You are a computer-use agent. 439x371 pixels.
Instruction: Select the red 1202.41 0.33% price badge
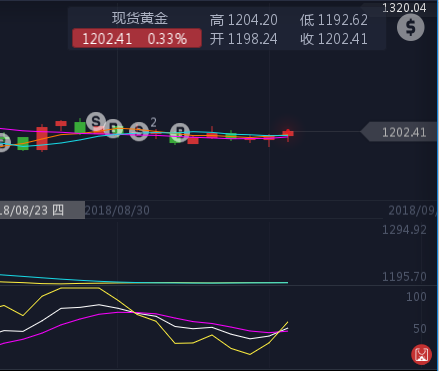point(137,38)
